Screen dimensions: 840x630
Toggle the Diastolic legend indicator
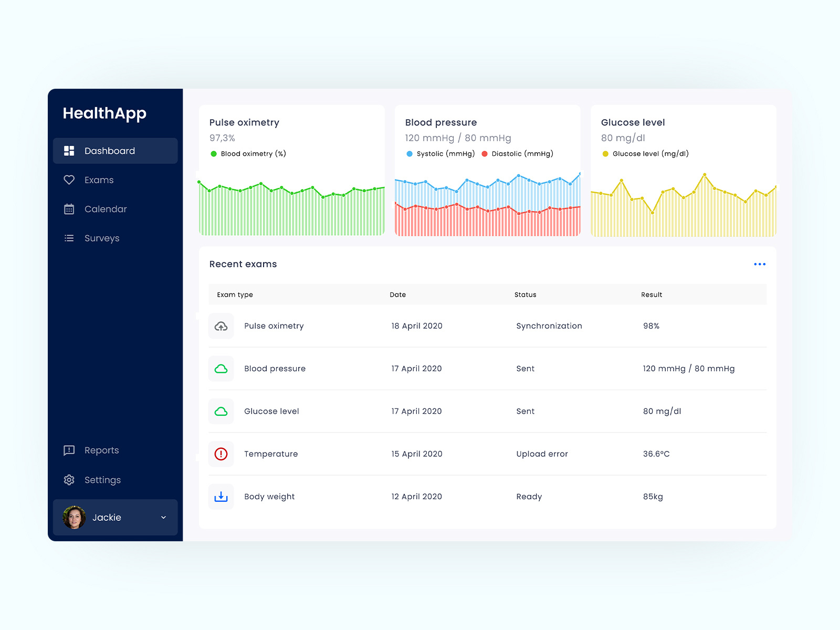point(485,154)
